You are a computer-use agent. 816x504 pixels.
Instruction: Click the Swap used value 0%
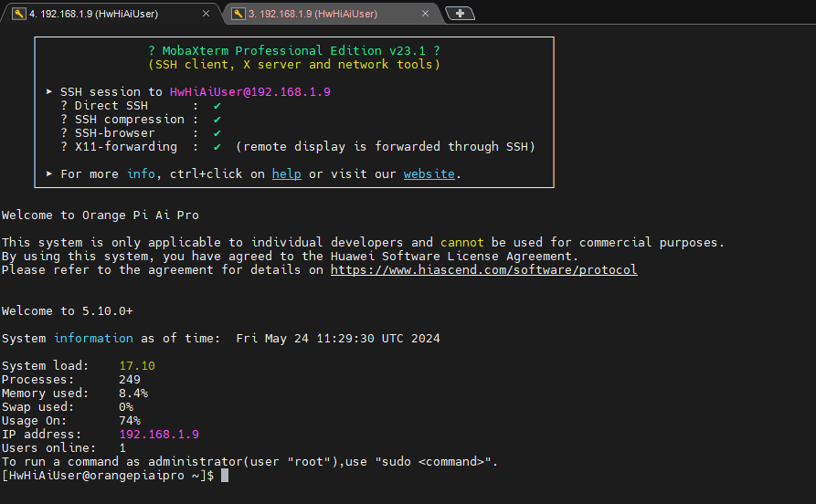126,406
